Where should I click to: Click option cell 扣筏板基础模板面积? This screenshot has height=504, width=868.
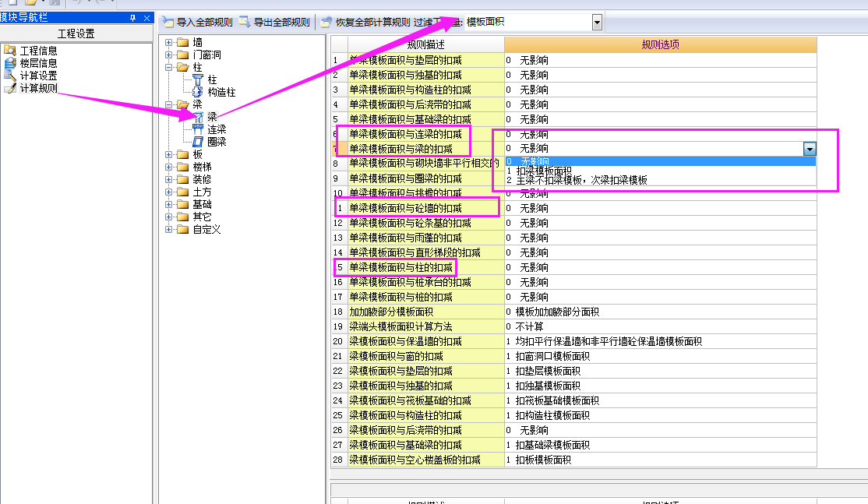661,400
